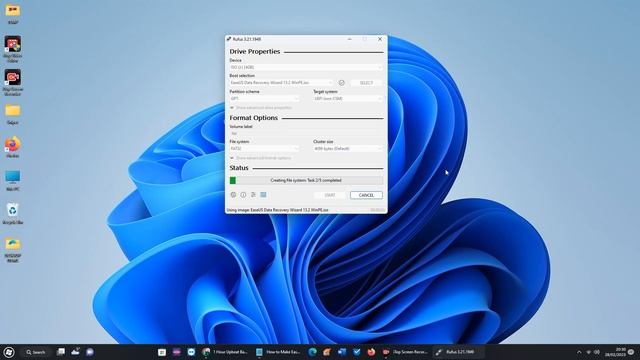Open the notification center icon on taskbar
Viewport: 640px width, 360px height.
click(632, 352)
